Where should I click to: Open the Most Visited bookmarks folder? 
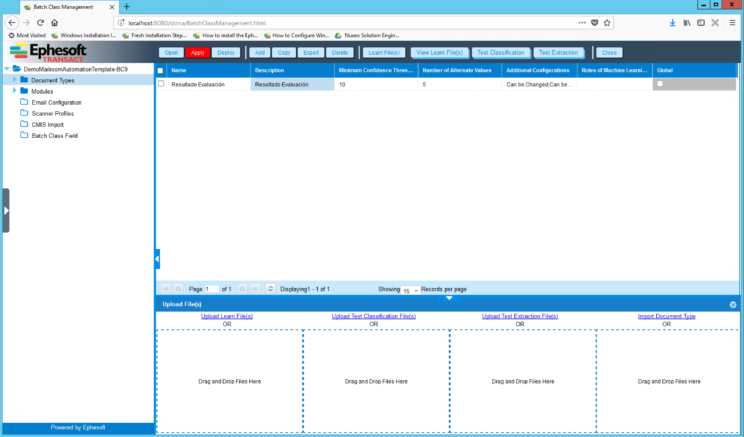[27, 35]
